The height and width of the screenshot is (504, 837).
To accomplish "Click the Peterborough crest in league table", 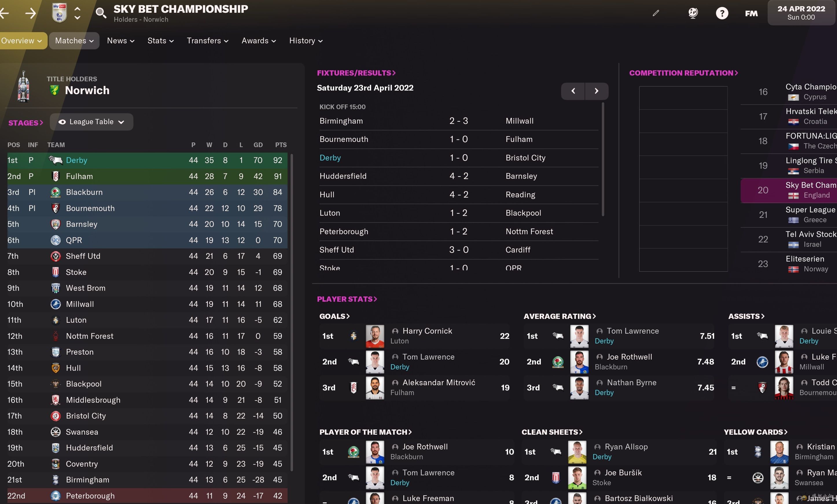I will pos(56,496).
